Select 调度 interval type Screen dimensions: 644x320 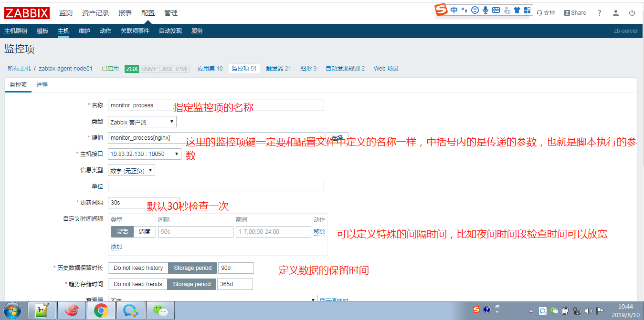(x=145, y=231)
